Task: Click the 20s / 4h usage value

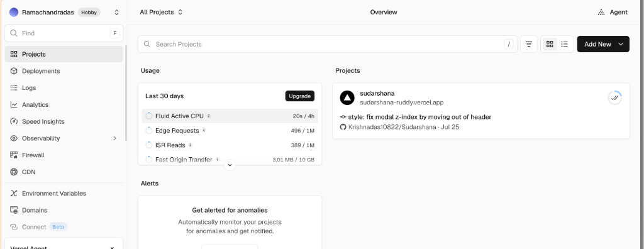Action: coord(304,116)
